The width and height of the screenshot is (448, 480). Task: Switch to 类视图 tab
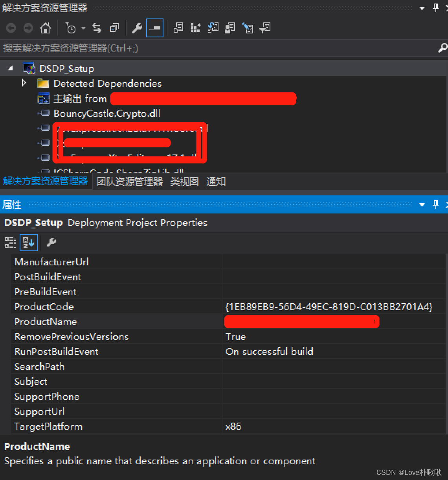pos(184,182)
